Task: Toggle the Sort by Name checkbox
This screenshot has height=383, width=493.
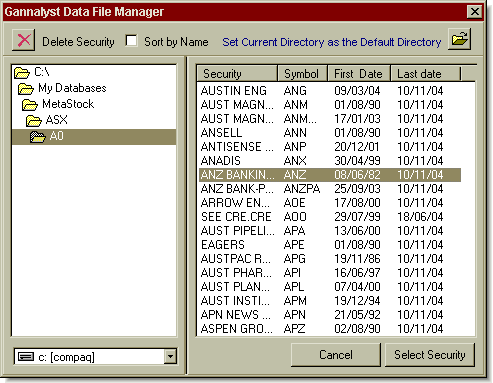Action: pyautogui.click(x=131, y=41)
